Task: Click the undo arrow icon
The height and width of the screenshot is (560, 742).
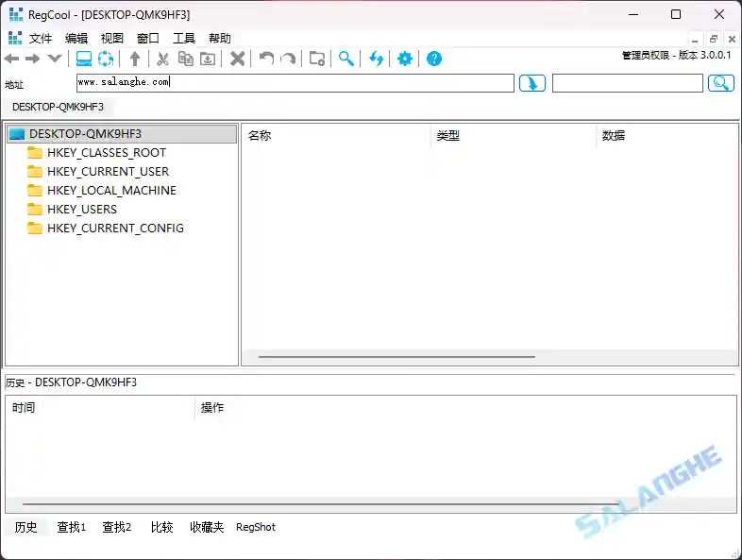Action: click(266, 59)
